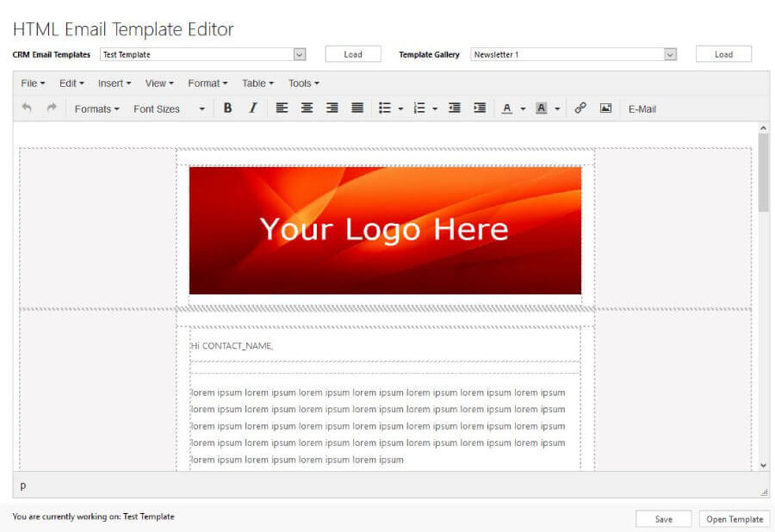Image resolution: width=775 pixels, height=532 pixels.
Task: Open the Template Gallery dropdown showing Newsletter 1
Action: pos(671,53)
